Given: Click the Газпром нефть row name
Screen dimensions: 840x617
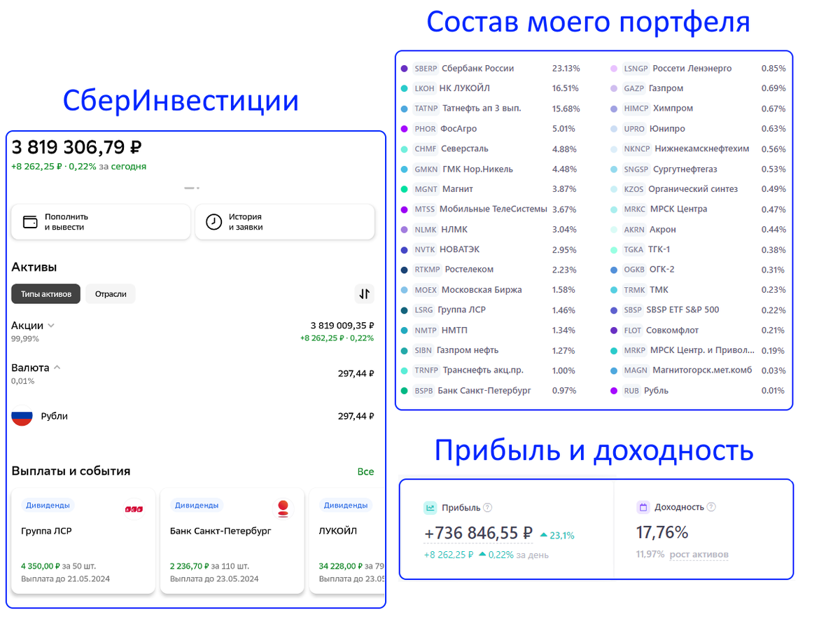Looking at the screenshot, I should [x=466, y=350].
